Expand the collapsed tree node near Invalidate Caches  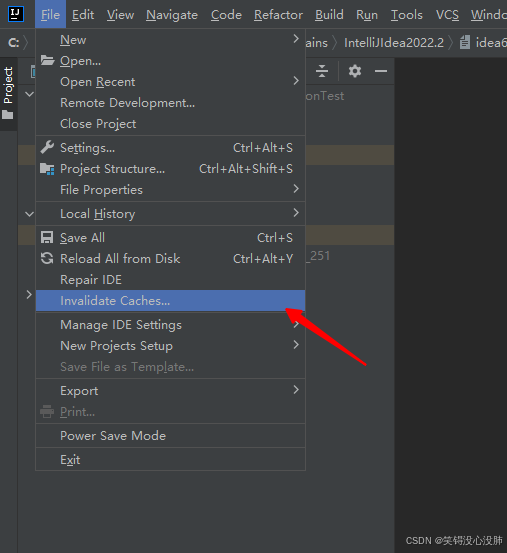click(x=29, y=294)
